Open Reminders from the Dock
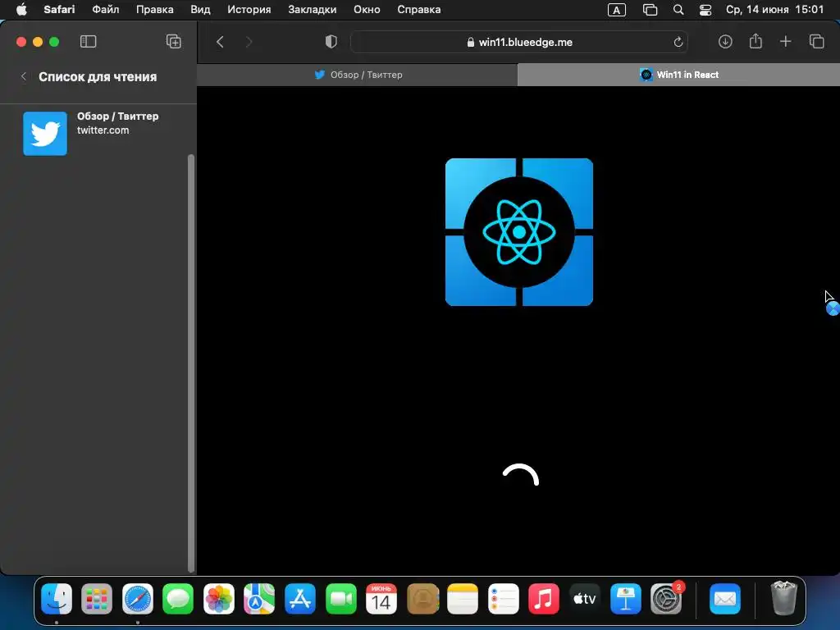840x630 pixels. click(x=503, y=599)
